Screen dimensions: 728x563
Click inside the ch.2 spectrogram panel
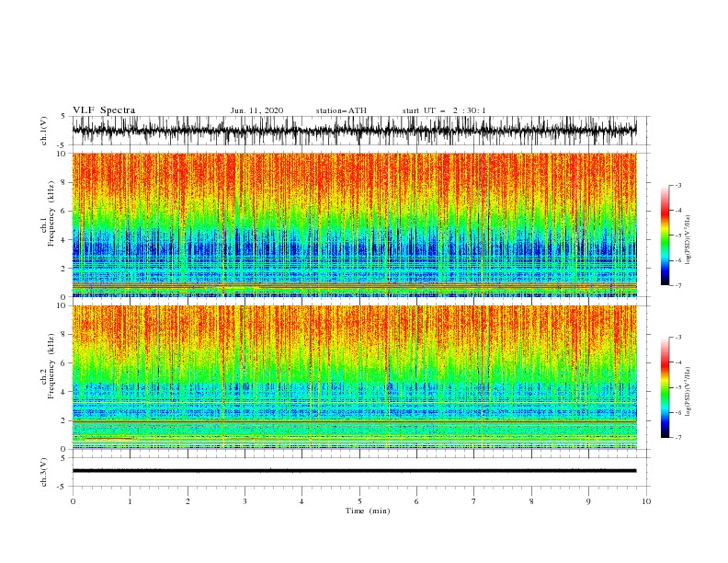coord(354,377)
